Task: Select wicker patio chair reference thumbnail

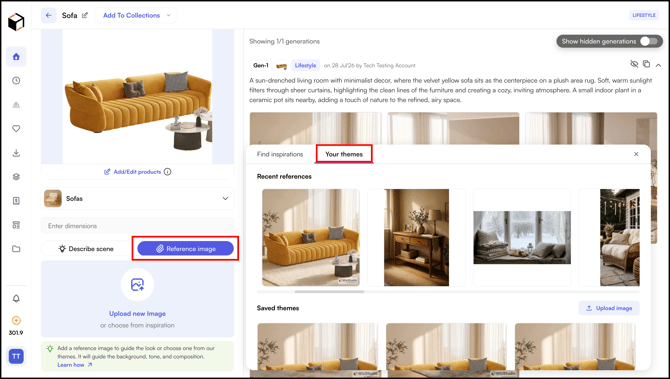Action: [x=620, y=238]
